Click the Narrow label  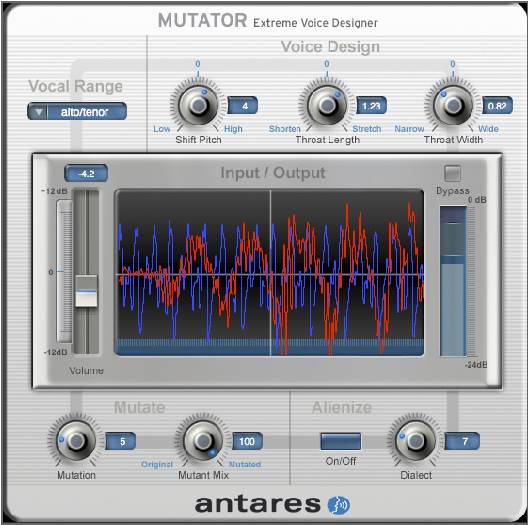pos(409,129)
